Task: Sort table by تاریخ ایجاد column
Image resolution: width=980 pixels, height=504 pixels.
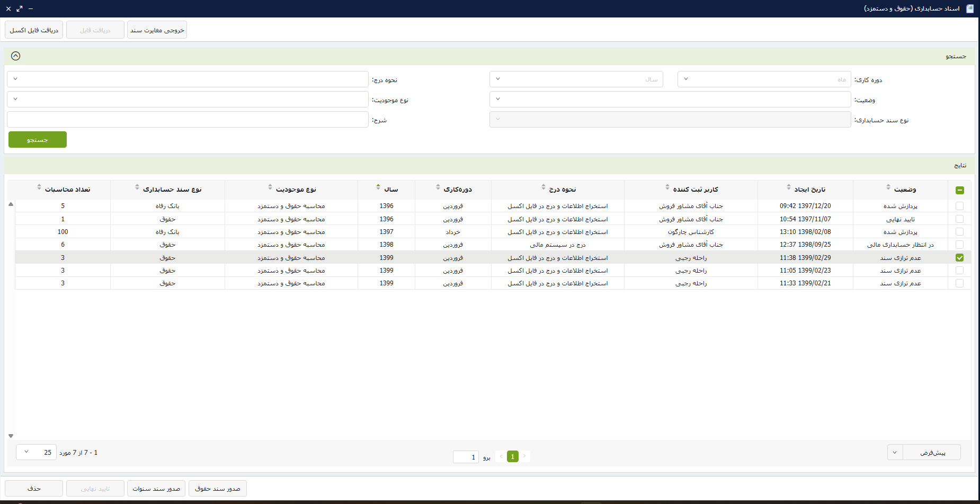Action: point(809,190)
